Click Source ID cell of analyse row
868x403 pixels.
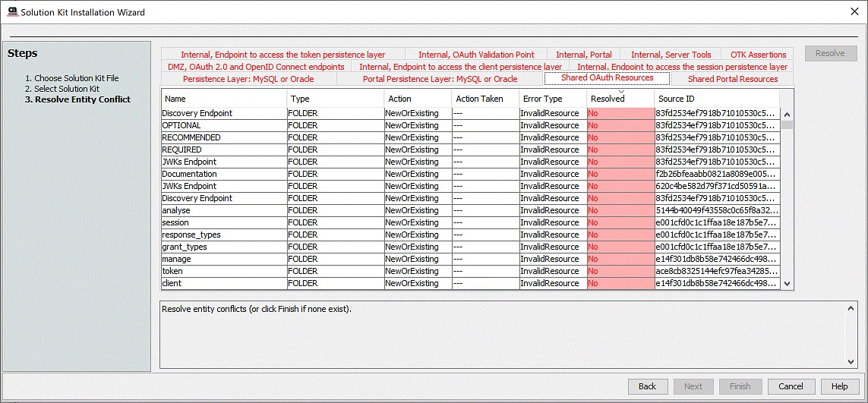point(717,210)
